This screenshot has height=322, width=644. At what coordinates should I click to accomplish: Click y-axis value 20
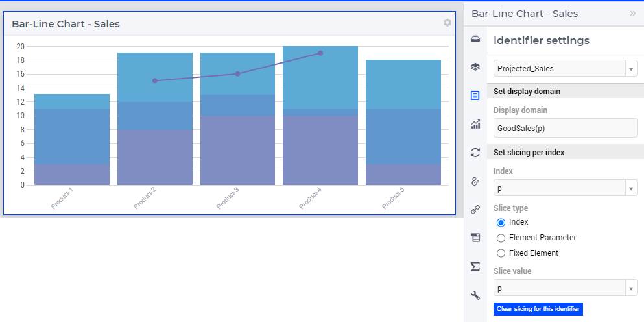[x=20, y=47]
